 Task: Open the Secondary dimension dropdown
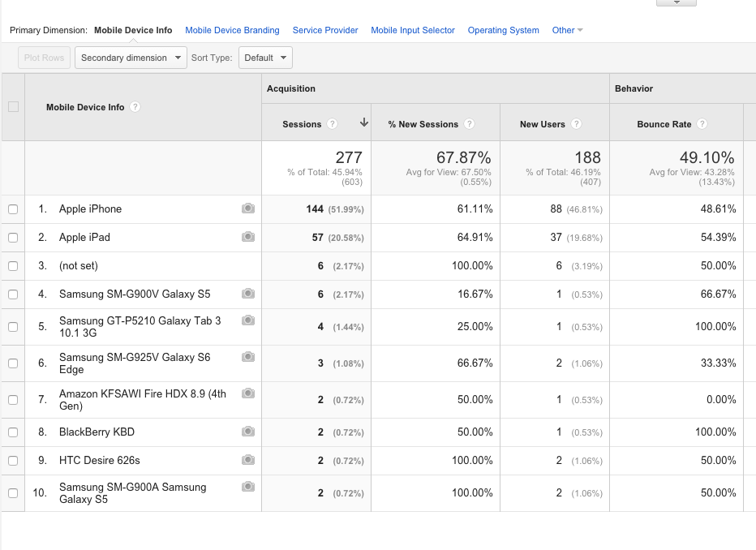[x=131, y=58]
